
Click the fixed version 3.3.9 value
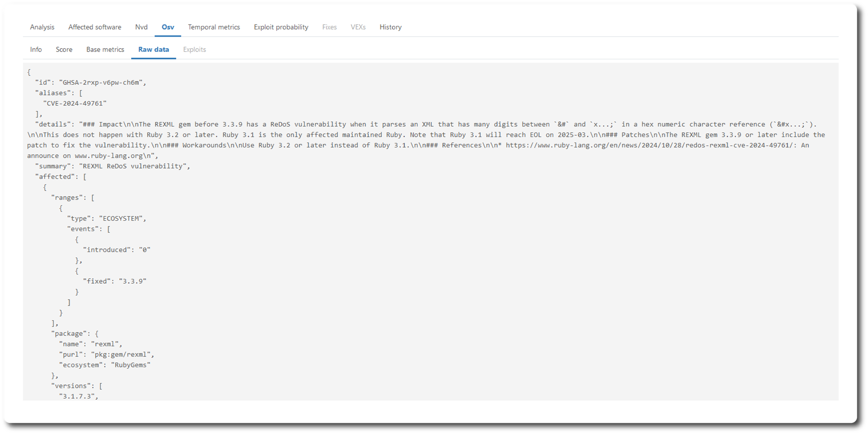[133, 281]
